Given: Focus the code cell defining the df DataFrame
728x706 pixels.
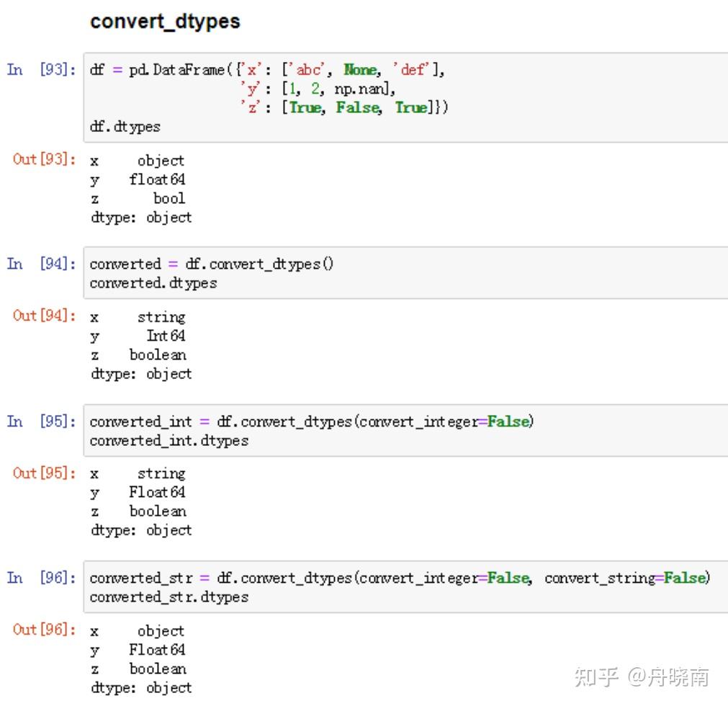Looking at the screenshot, I should pos(403,97).
